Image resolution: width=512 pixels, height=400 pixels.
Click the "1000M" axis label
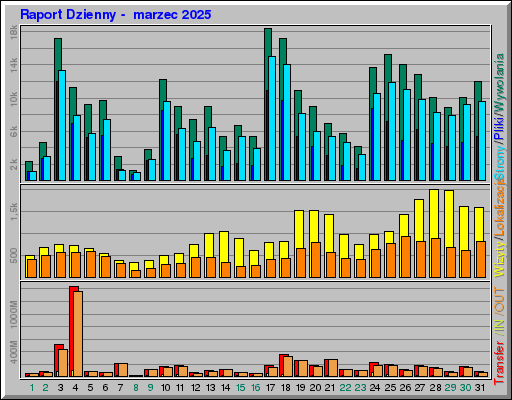click(14, 314)
